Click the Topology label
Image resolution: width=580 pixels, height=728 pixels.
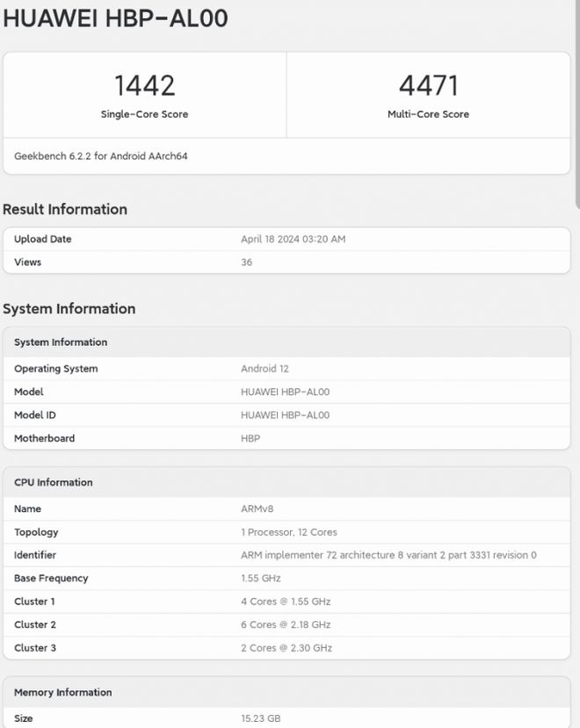[x=36, y=532]
